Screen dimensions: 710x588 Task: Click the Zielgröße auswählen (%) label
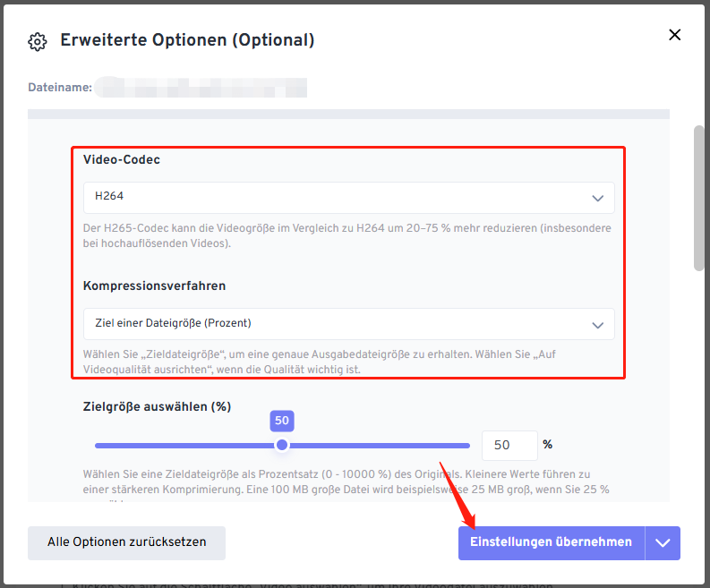click(157, 406)
